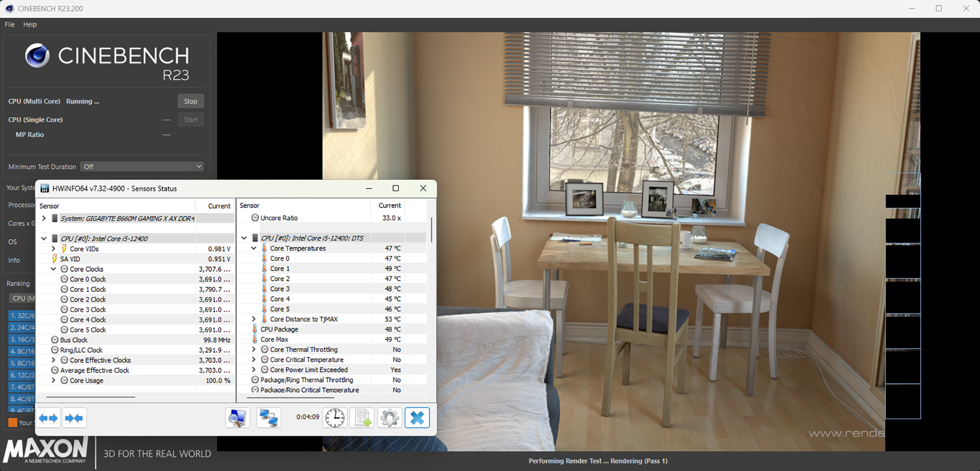The height and width of the screenshot is (471, 980).
Task: Click the icon beside Package/Ring Thermal Throttling
Action: (255, 380)
